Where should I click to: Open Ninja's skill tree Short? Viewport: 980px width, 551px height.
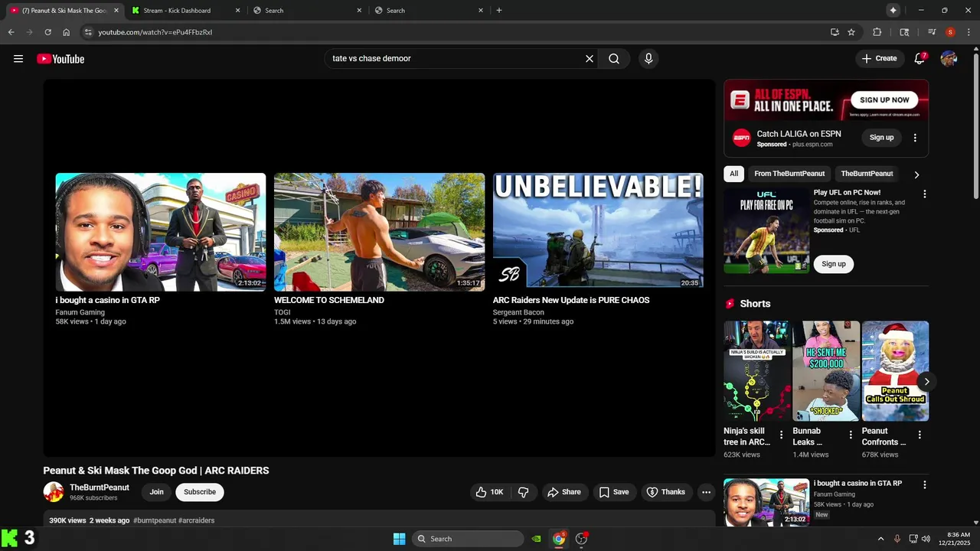[757, 371]
